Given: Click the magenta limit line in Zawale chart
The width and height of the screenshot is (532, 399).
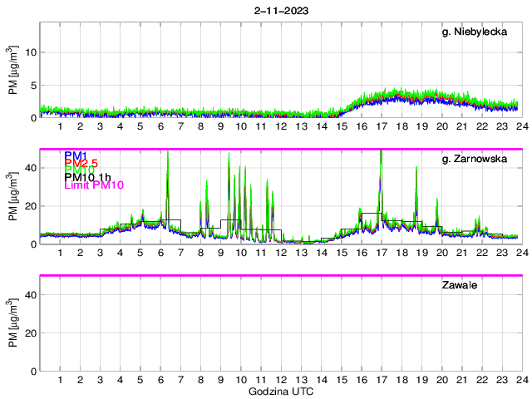Looking at the screenshot, I should tap(281, 275).
